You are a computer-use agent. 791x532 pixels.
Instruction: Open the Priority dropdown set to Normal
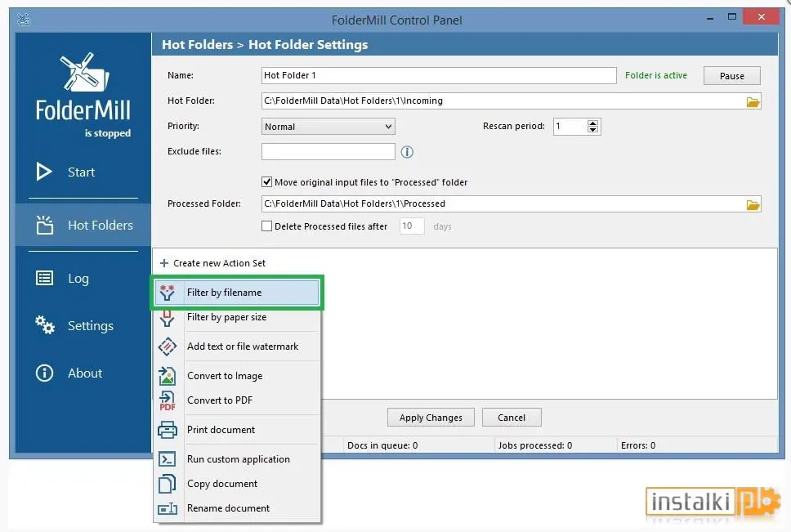coord(328,127)
